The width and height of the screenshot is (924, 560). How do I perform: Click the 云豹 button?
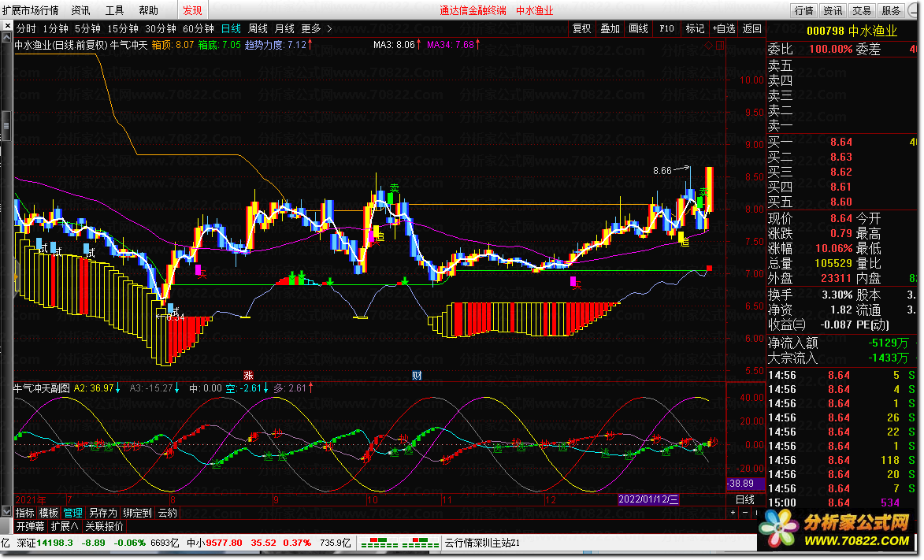click(x=167, y=513)
